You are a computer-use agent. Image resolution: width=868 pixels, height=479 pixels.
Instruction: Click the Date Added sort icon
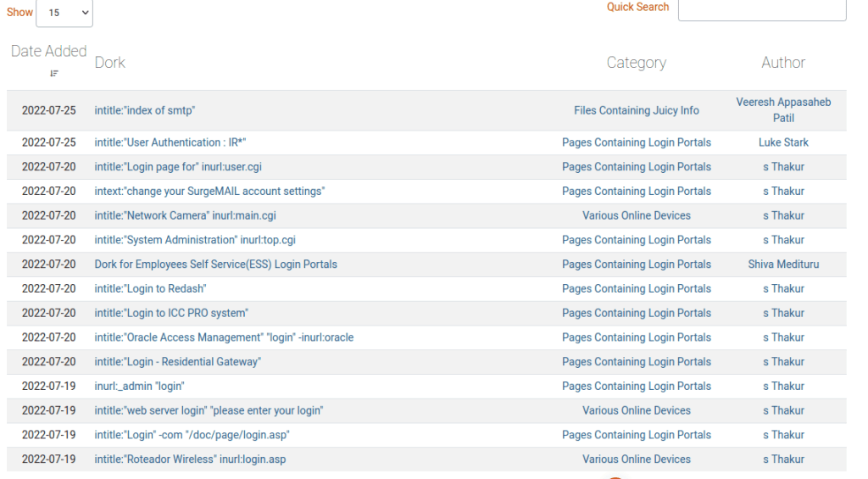(53, 74)
